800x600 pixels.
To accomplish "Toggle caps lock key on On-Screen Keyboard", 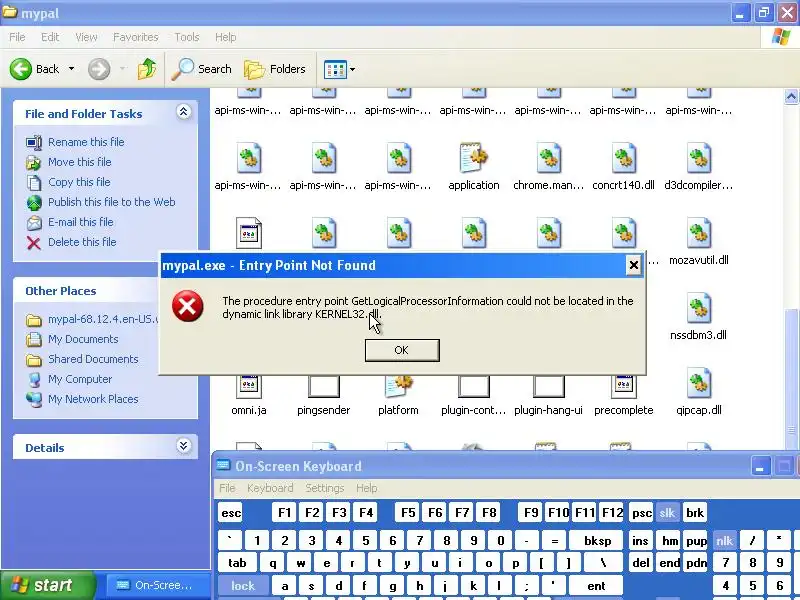I will click(243, 586).
